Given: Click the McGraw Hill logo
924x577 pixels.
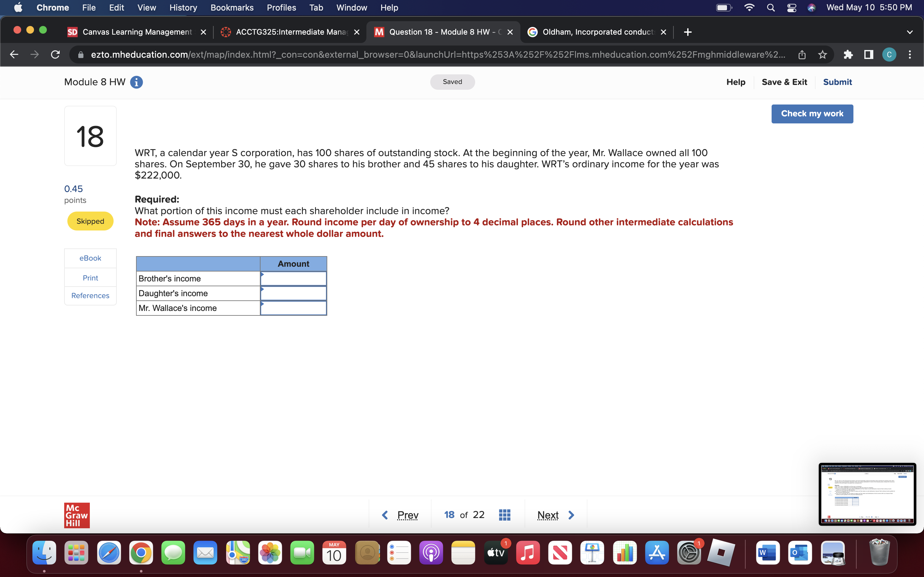Looking at the screenshot, I should pos(77,515).
